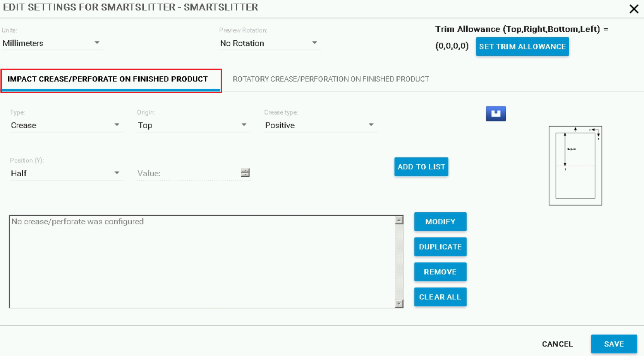The width and height of the screenshot is (644, 356).
Task: Close the SmartSlitter settings dialog
Action: pos(634,9)
